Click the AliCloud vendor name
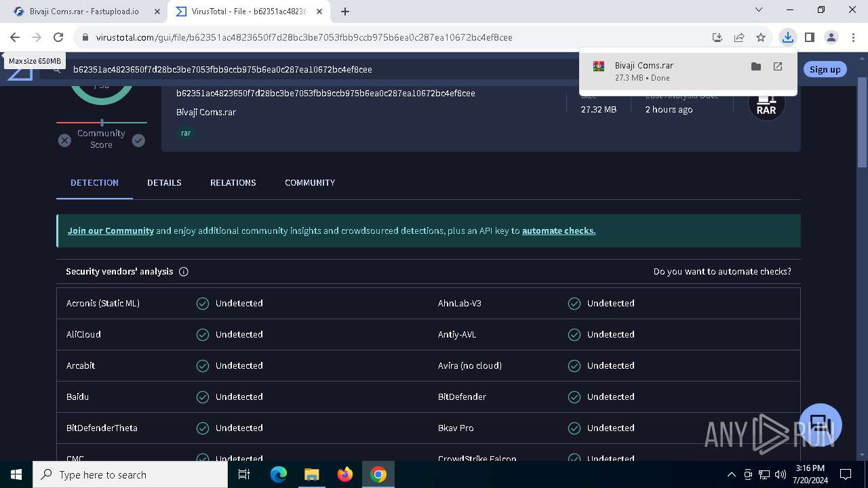The width and height of the screenshot is (868, 488). (x=83, y=334)
